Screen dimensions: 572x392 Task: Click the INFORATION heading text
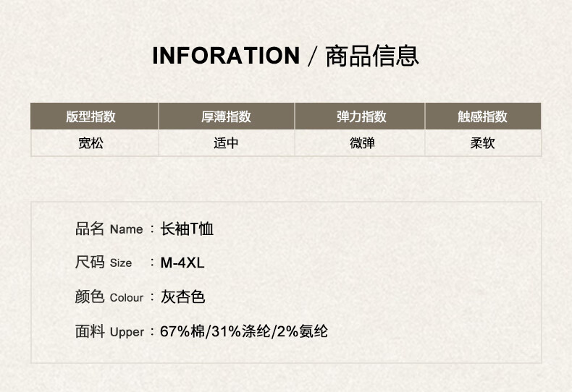225,56
